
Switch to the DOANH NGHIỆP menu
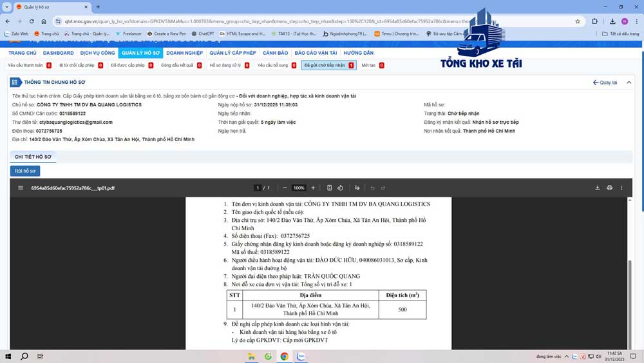click(184, 53)
